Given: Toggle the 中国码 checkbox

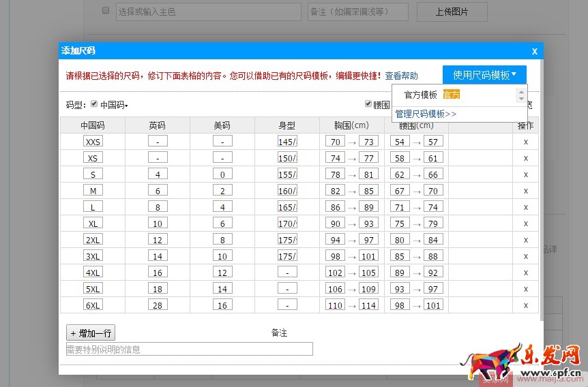Looking at the screenshot, I should coord(94,104).
